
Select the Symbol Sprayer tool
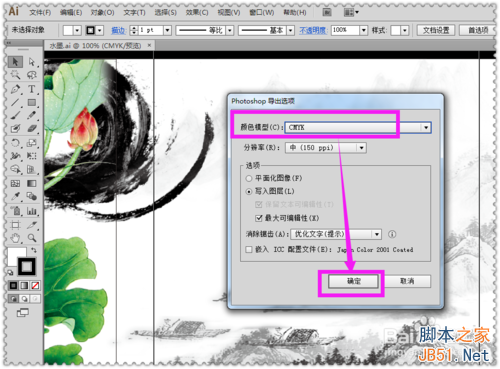pos(15,211)
